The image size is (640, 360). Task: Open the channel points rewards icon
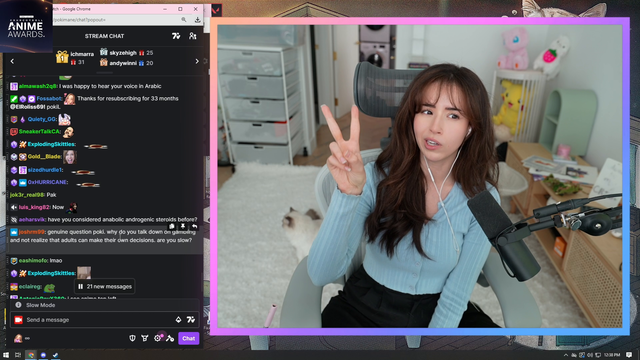(x=145, y=338)
